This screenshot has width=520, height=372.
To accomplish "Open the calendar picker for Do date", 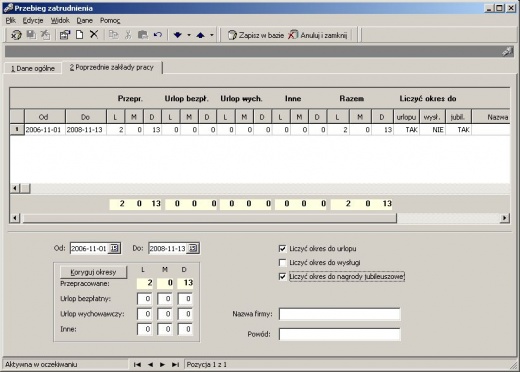I will point(193,248).
